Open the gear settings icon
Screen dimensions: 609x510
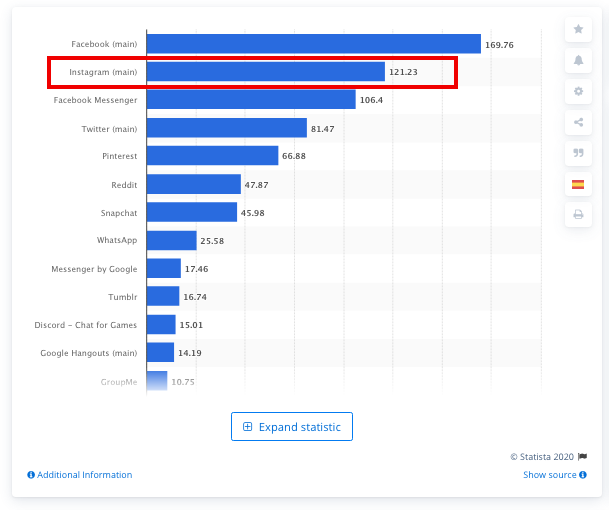click(x=578, y=91)
